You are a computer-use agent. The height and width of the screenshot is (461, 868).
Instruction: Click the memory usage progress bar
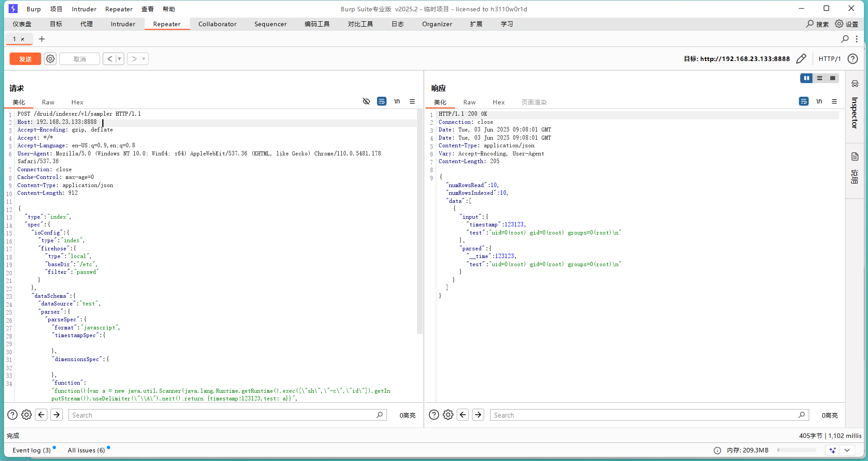tap(797, 450)
